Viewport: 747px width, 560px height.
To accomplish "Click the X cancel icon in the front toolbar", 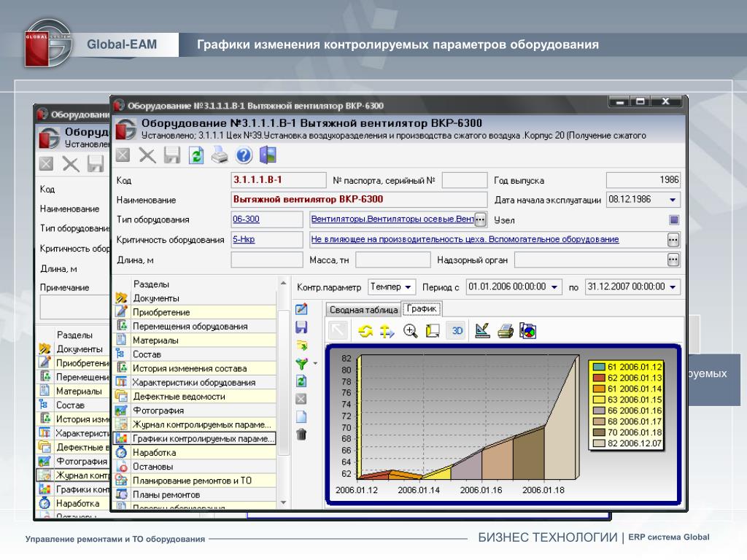I will [x=147, y=155].
